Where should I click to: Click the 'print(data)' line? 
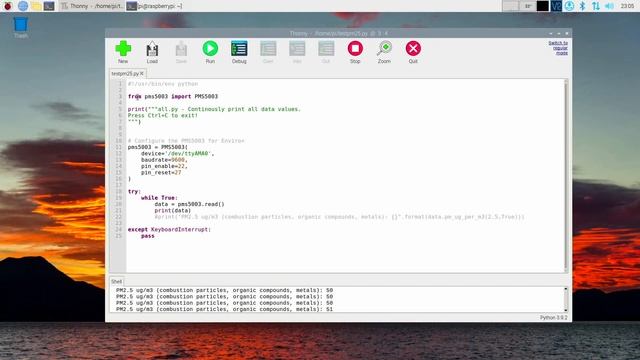point(173,210)
